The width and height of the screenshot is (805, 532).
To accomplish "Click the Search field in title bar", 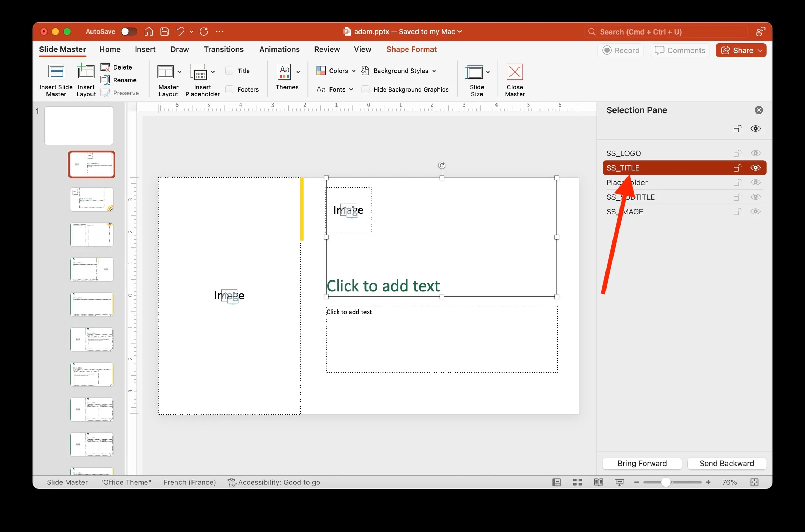I will tap(666, 32).
